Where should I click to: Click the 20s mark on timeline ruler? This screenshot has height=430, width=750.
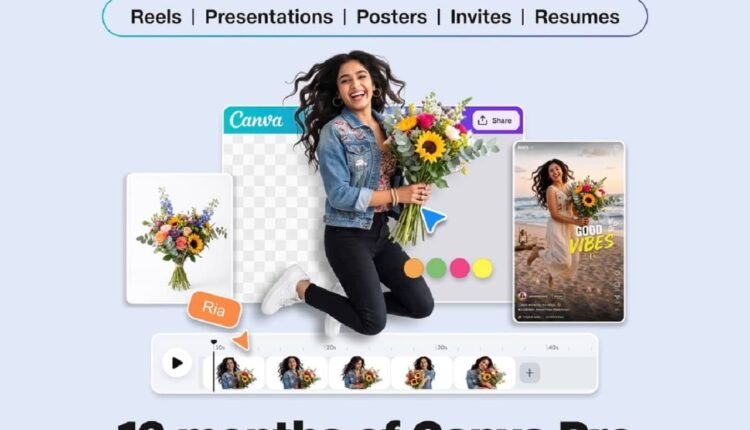point(331,348)
